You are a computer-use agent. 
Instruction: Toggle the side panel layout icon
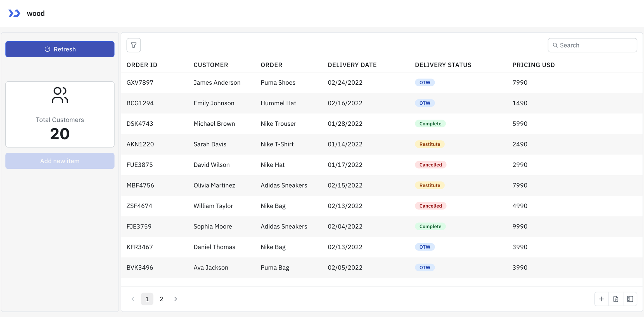[630, 299]
